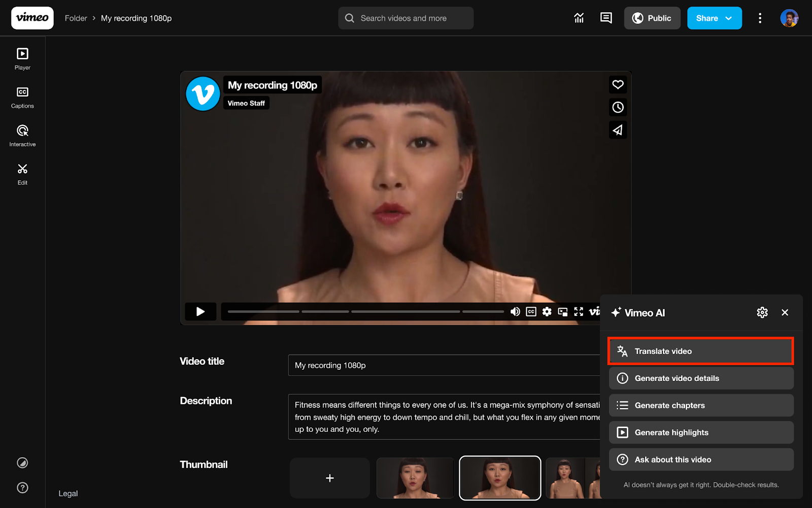Toggle picture-in-picture mode in player
The width and height of the screenshot is (812, 508).
(562, 311)
